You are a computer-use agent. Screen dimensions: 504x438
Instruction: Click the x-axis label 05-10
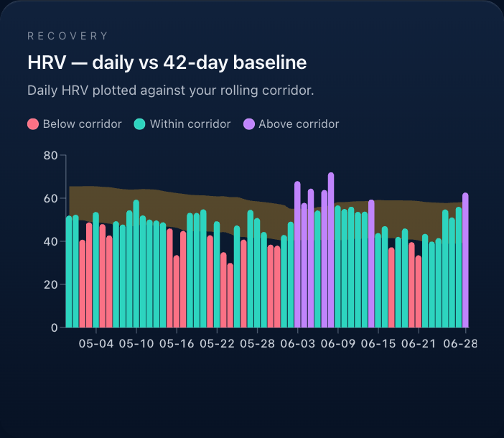click(136, 344)
